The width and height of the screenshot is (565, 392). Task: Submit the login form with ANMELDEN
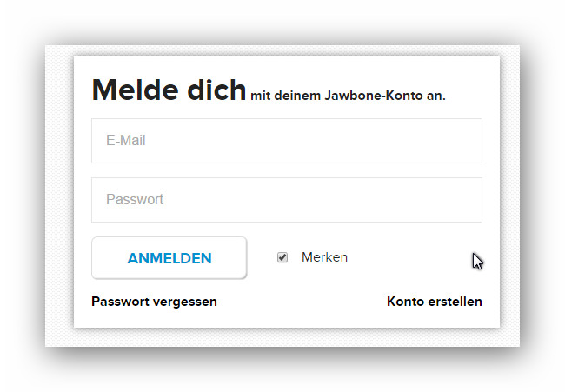pyautogui.click(x=169, y=258)
